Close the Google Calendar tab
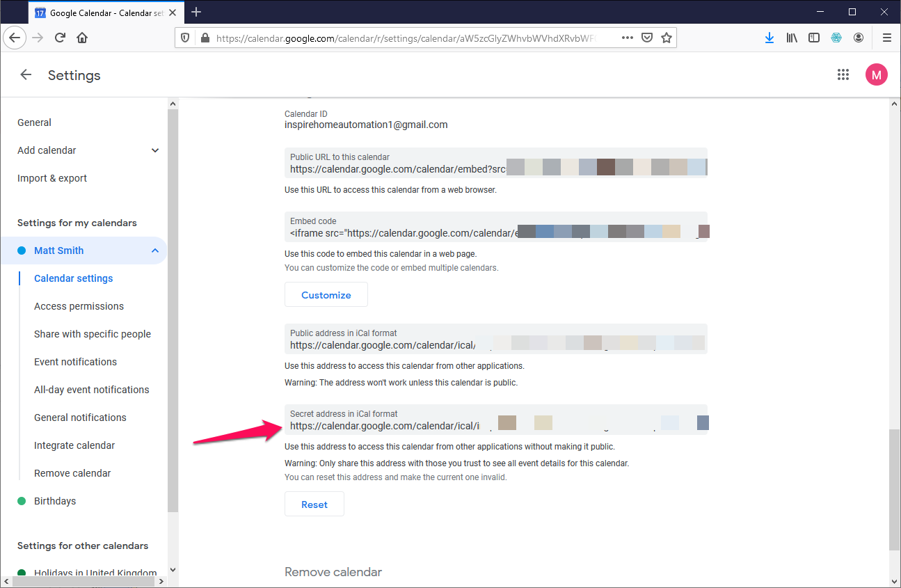Viewport: 901px width, 588px height. coord(174,13)
